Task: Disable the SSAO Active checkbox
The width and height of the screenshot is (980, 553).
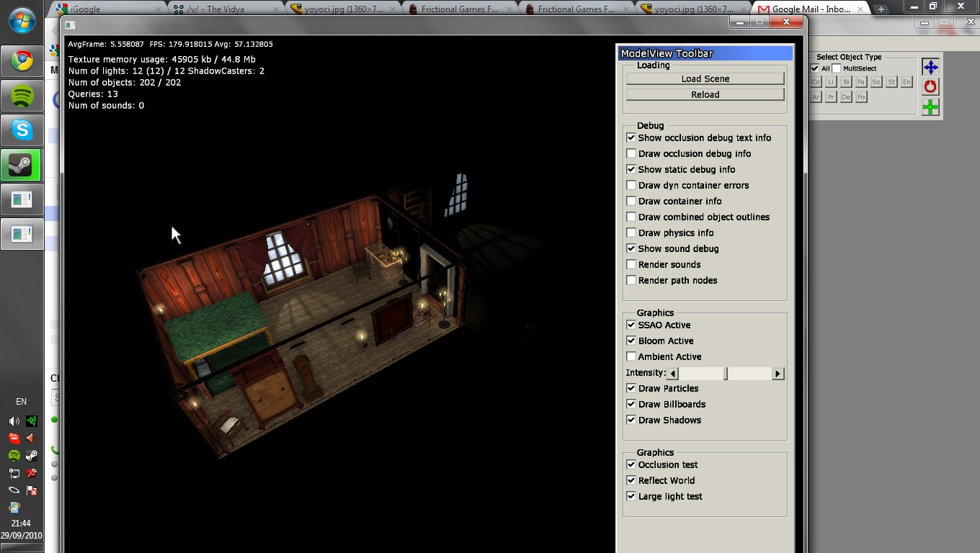Action: click(631, 325)
